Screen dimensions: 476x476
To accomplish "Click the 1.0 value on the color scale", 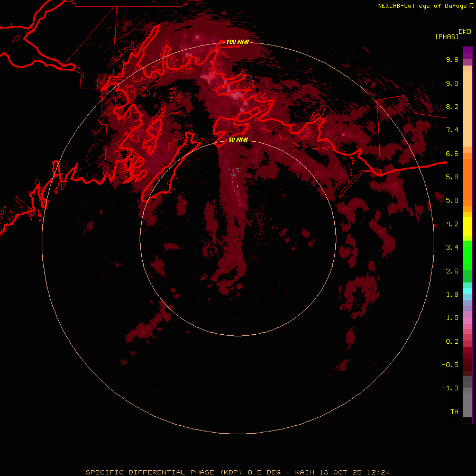I will pyautogui.click(x=452, y=318).
